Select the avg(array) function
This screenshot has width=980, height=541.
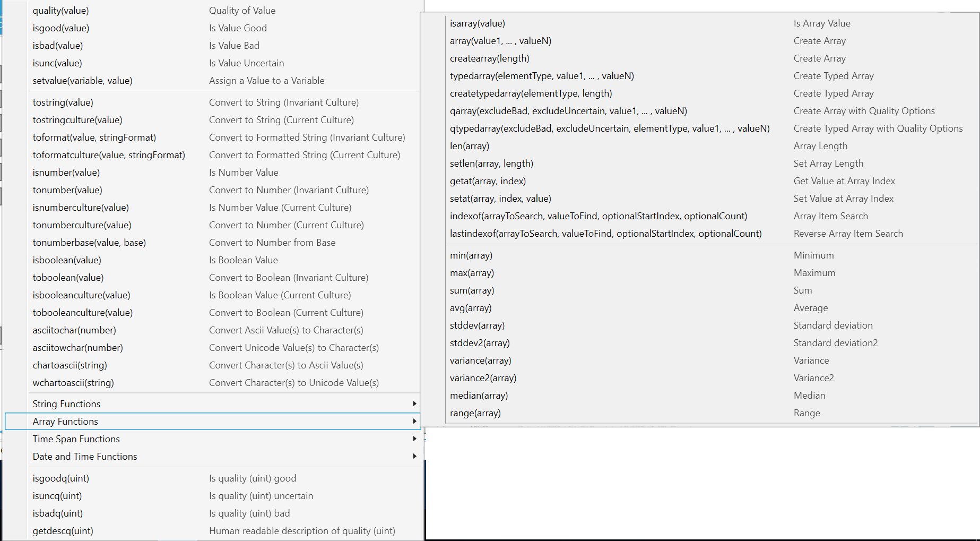(x=471, y=308)
